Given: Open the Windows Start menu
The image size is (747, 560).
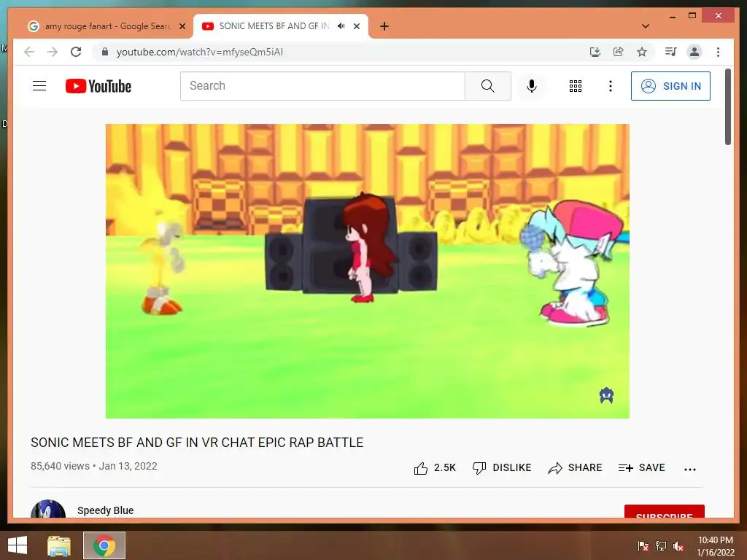Looking at the screenshot, I should click(x=18, y=545).
